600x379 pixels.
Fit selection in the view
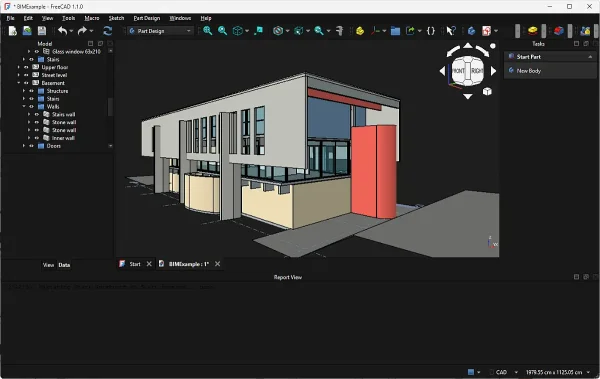(x=222, y=31)
